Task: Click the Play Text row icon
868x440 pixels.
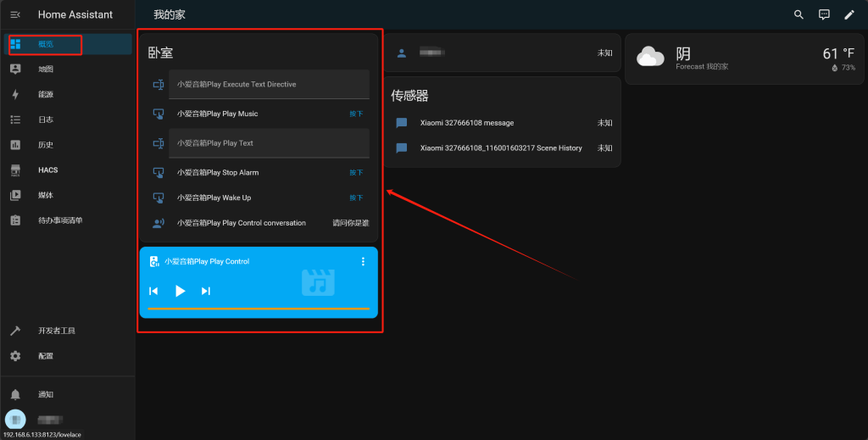Action: (x=159, y=143)
